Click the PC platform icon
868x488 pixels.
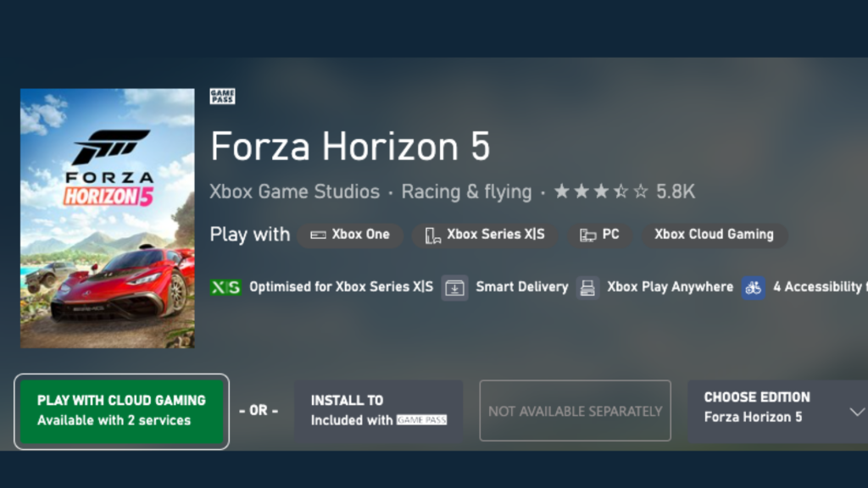[x=587, y=235]
